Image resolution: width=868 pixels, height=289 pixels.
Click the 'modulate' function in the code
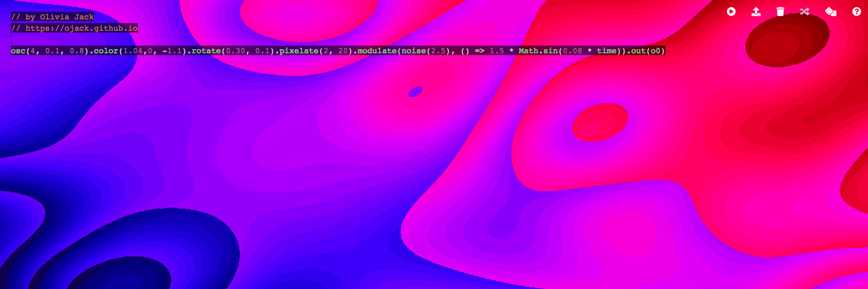(377, 51)
